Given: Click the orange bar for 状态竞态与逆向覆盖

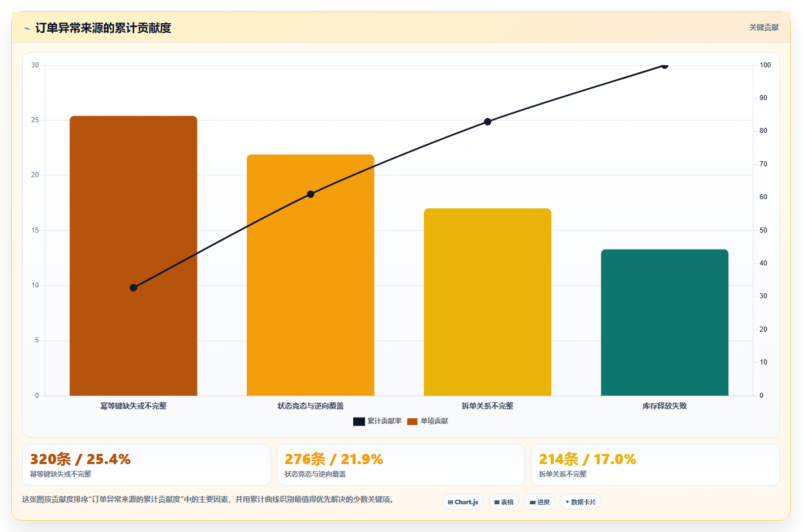Looking at the screenshot, I should [x=311, y=275].
